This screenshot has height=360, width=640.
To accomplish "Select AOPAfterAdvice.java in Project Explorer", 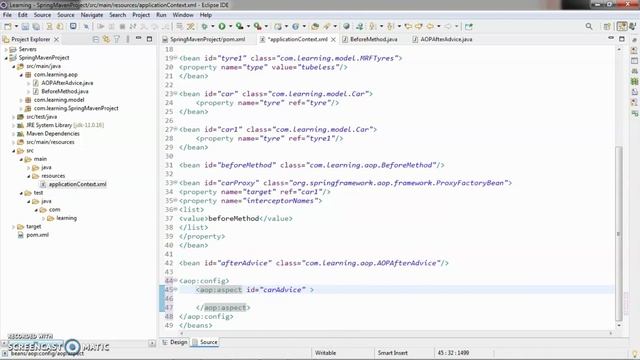I will pos(67,83).
